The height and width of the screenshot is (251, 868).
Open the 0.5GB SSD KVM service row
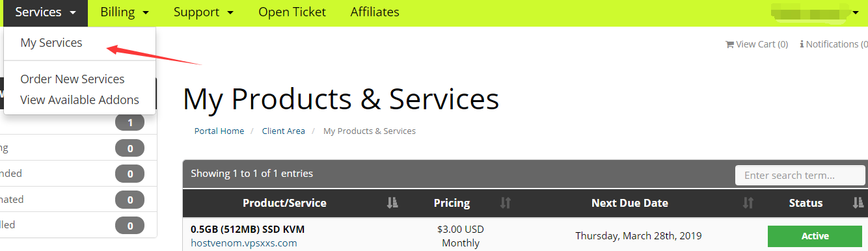tap(525, 235)
